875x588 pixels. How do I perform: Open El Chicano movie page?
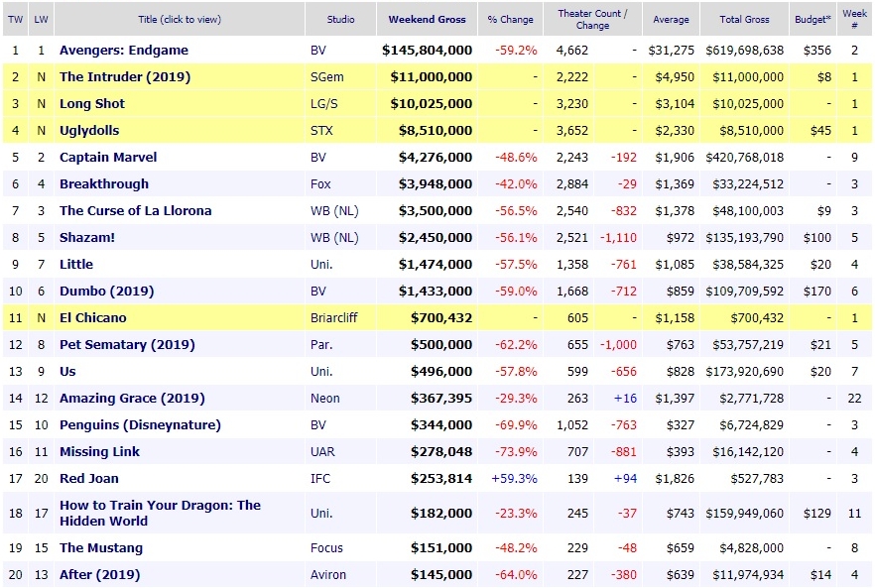click(92, 318)
